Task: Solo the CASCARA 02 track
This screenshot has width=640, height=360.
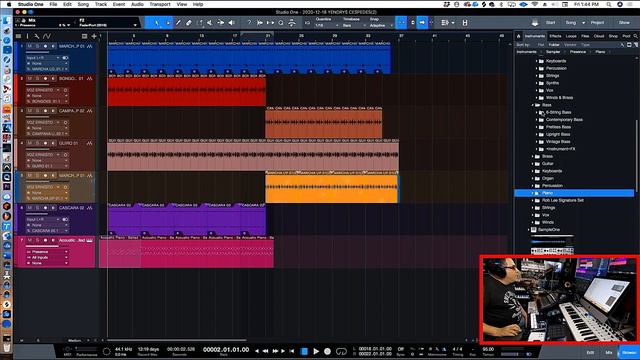Action: tap(37, 208)
